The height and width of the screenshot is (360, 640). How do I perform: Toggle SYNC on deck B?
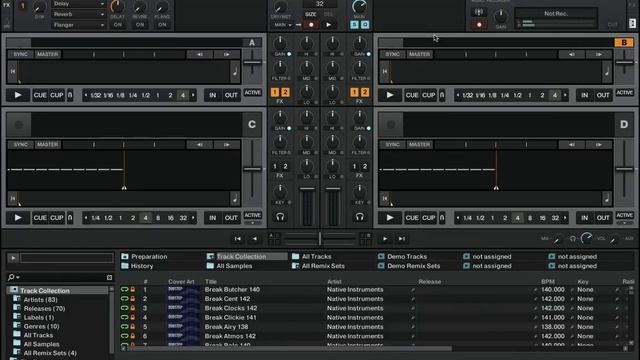[x=393, y=54]
